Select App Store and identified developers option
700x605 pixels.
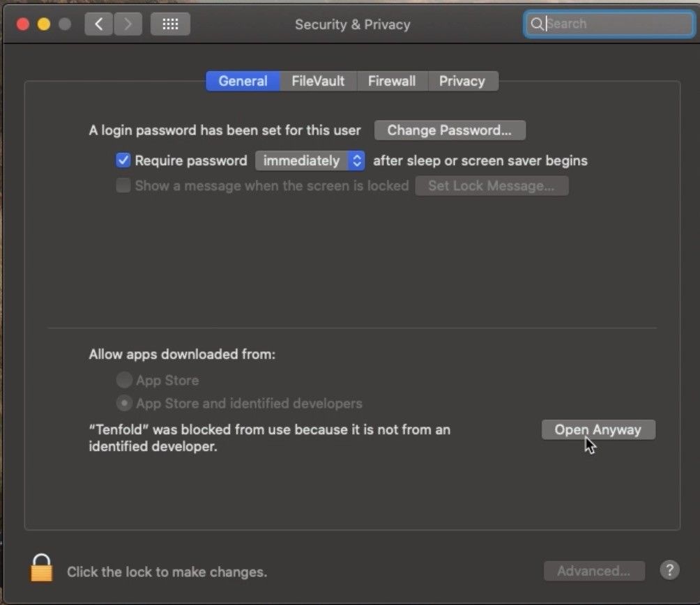point(123,403)
